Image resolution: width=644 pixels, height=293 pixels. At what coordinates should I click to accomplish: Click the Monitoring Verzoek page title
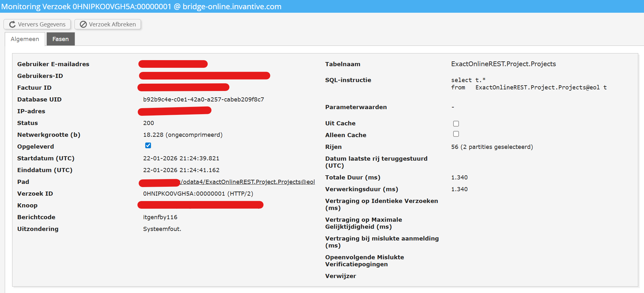[141, 6]
